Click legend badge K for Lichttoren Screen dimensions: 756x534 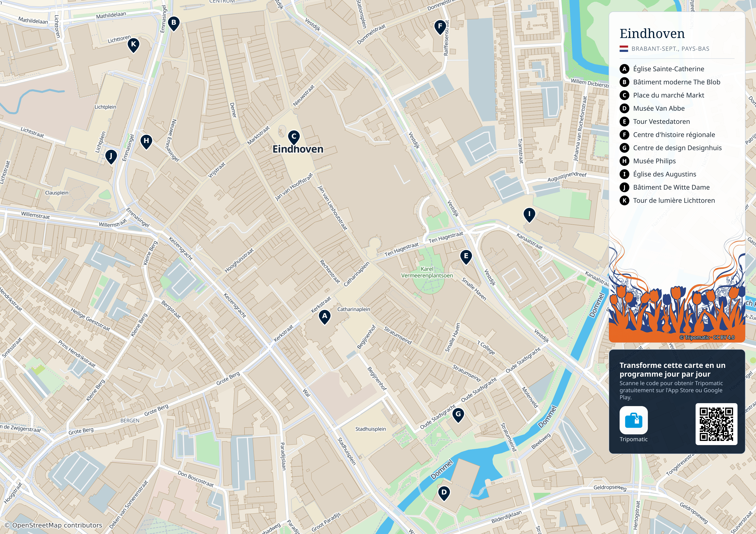click(x=624, y=201)
